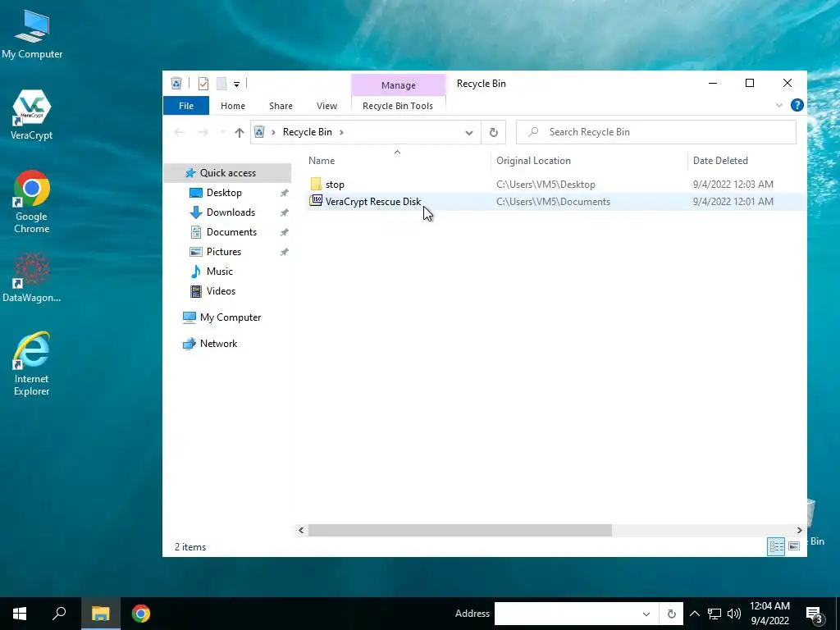Click Recycle Bin in the address path

click(307, 132)
